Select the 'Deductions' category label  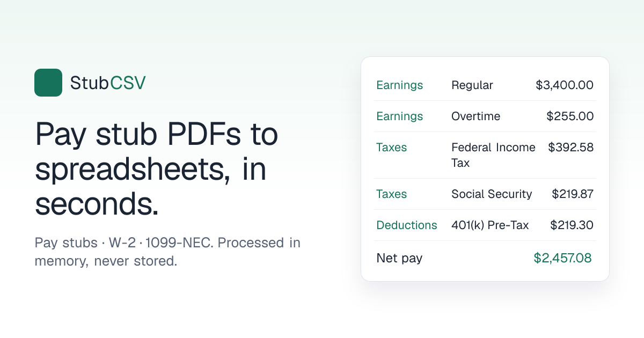pos(407,225)
